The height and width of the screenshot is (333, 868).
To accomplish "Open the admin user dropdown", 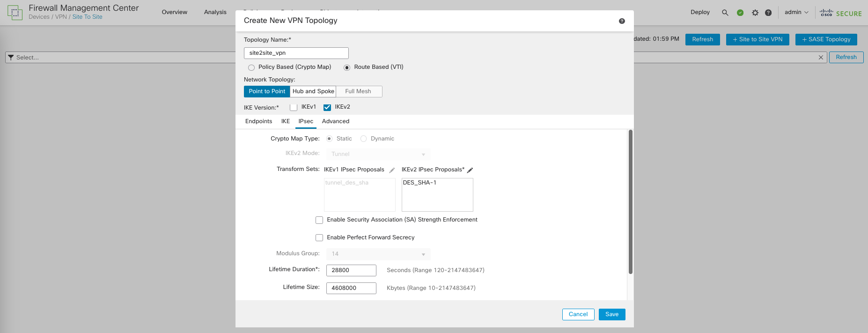I will point(796,12).
